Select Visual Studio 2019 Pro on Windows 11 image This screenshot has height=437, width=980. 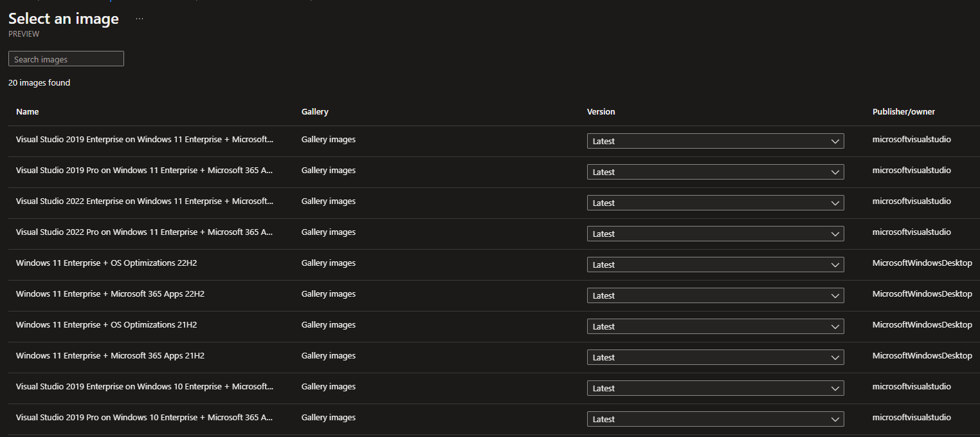(x=145, y=170)
